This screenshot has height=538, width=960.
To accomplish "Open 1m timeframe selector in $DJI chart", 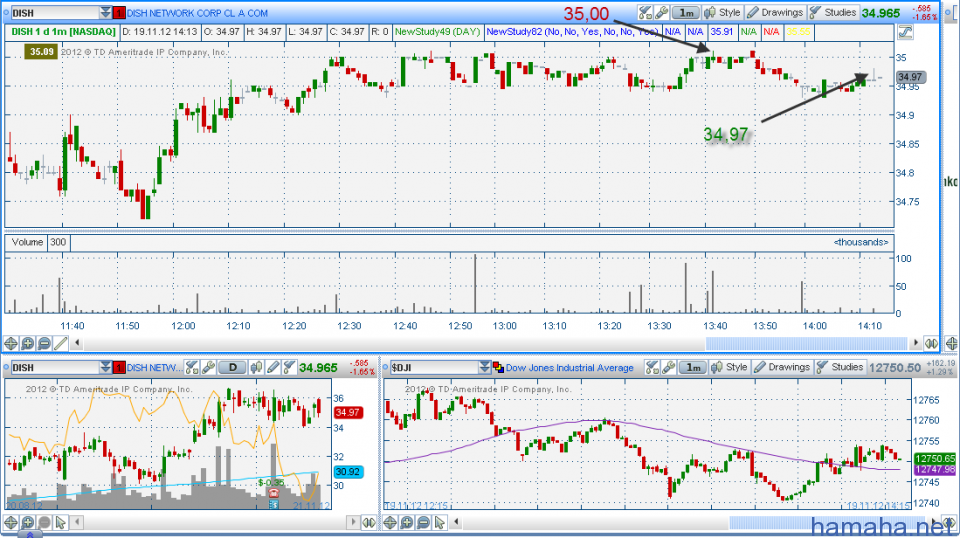I will click(x=693, y=367).
